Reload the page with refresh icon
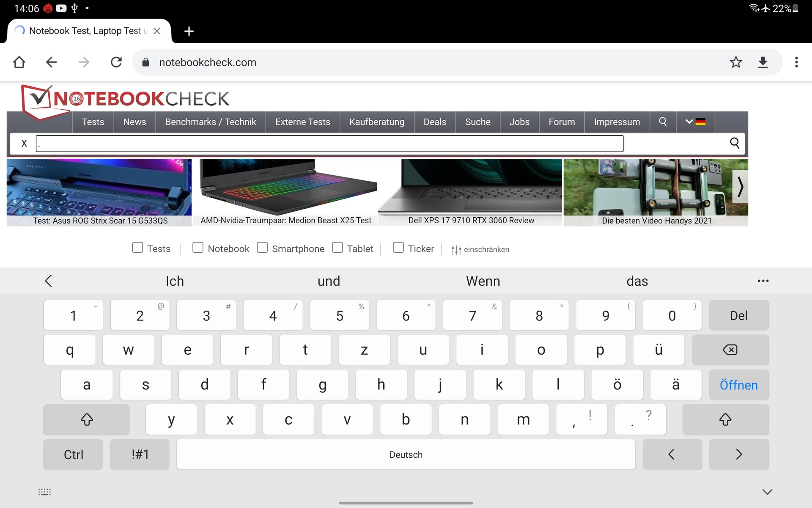This screenshot has width=812, height=508. (x=116, y=62)
